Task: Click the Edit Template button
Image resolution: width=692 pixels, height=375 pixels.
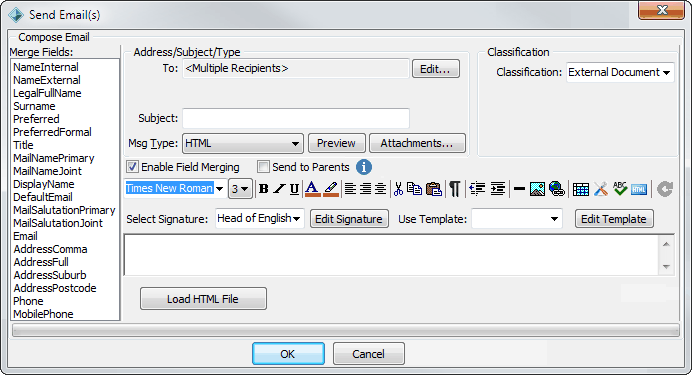Action: (x=614, y=219)
